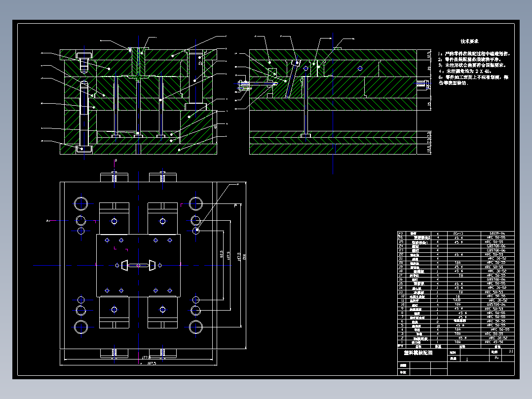This screenshot has height=399, width=532.
Task: Click the "审核" cell in title block
Action: point(403,372)
